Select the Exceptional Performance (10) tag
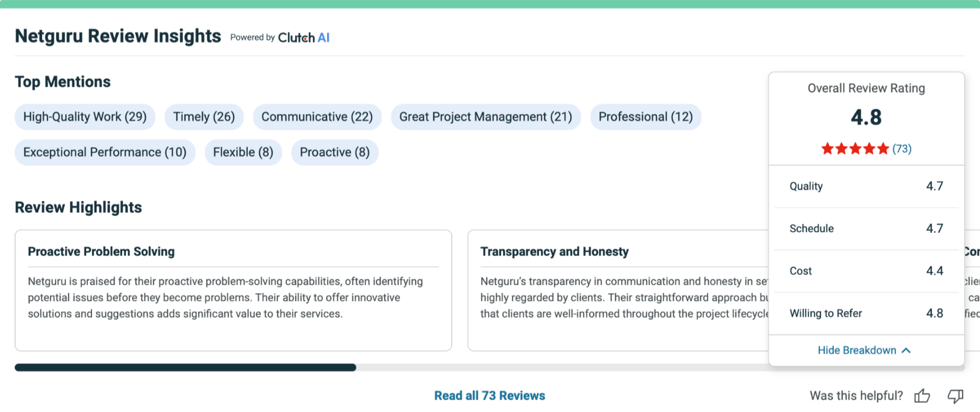The height and width of the screenshot is (412, 980). [x=105, y=153]
